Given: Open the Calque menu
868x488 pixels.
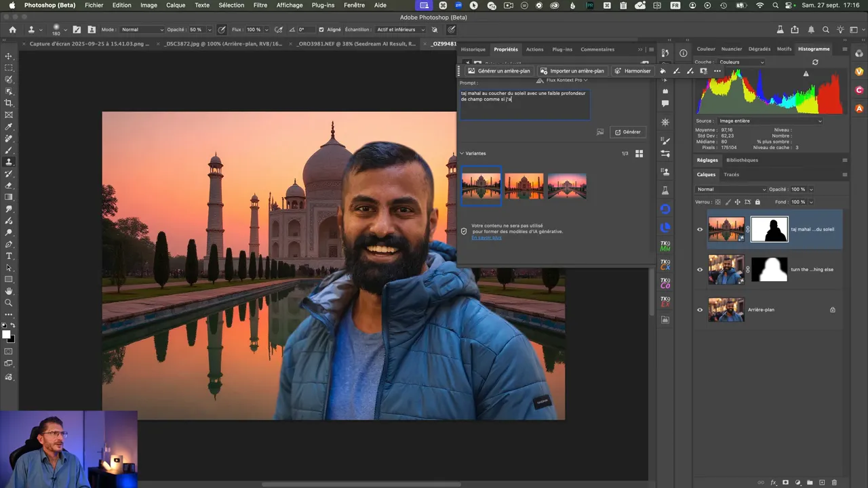Looking at the screenshot, I should click(x=176, y=5).
